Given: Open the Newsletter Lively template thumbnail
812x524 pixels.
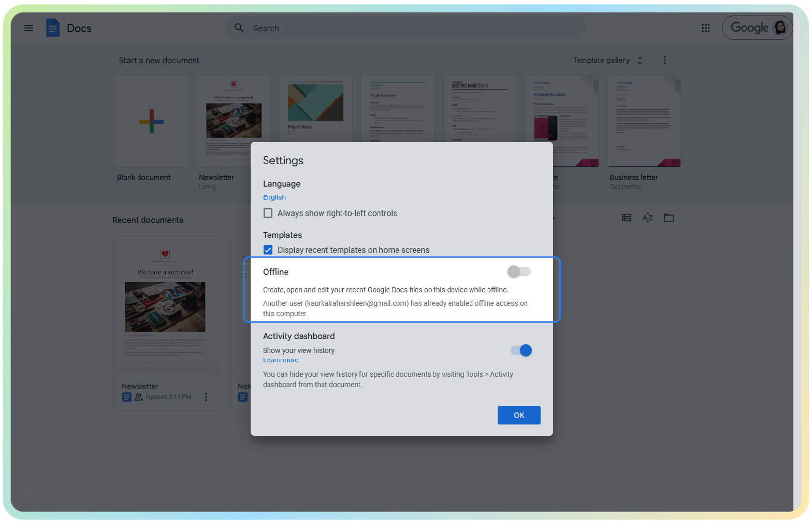Looking at the screenshot, I should pos(234,121).
